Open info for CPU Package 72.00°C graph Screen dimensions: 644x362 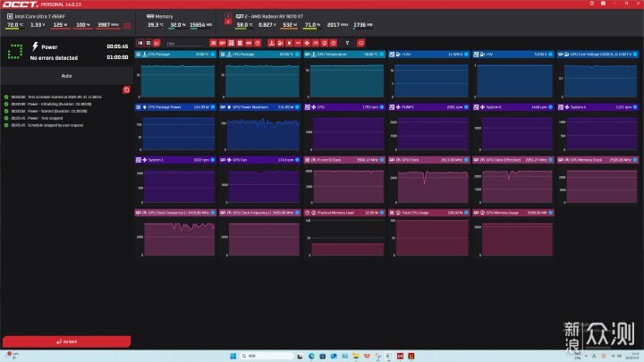tap(213, 55)
